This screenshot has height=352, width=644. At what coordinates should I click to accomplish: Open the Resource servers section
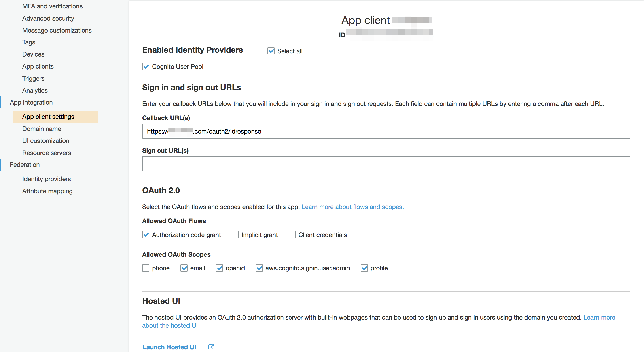[x=47, y=153]
